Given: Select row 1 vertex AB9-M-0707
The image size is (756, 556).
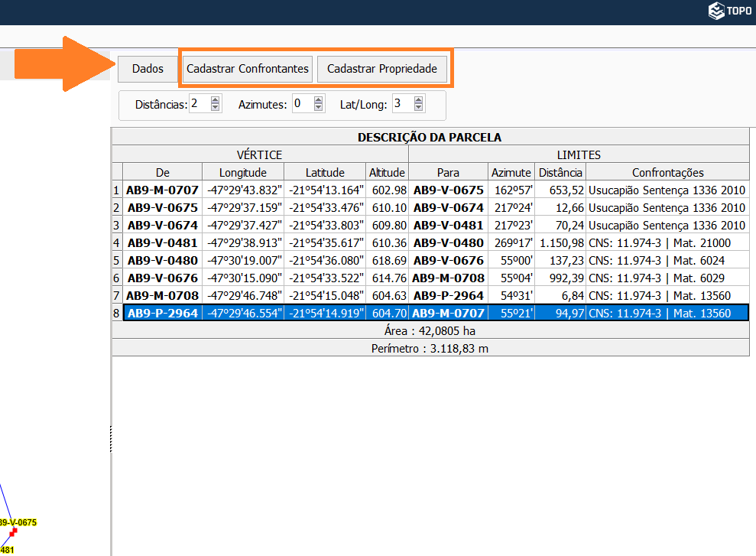Looking at the screenshot, I should tap(162, 190).
